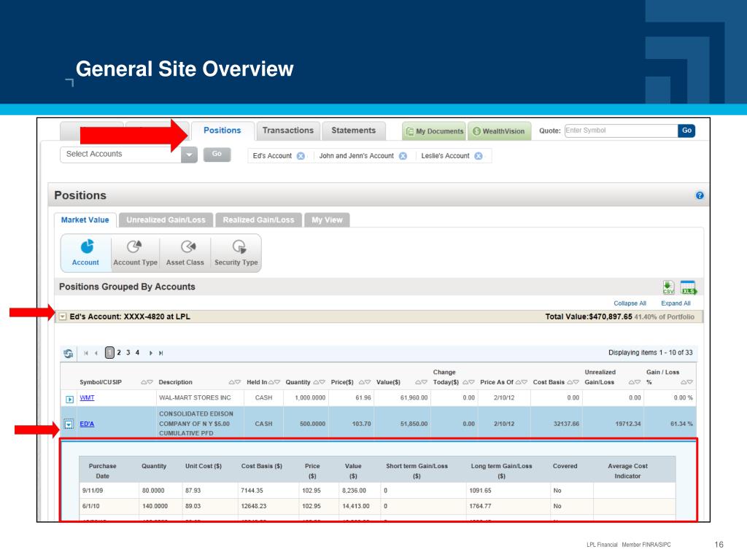Image resolution: width=747 pixels, height=560 pixels.
Task: Click Go beside Select Accounts
Action: click(x=217, y=155)
